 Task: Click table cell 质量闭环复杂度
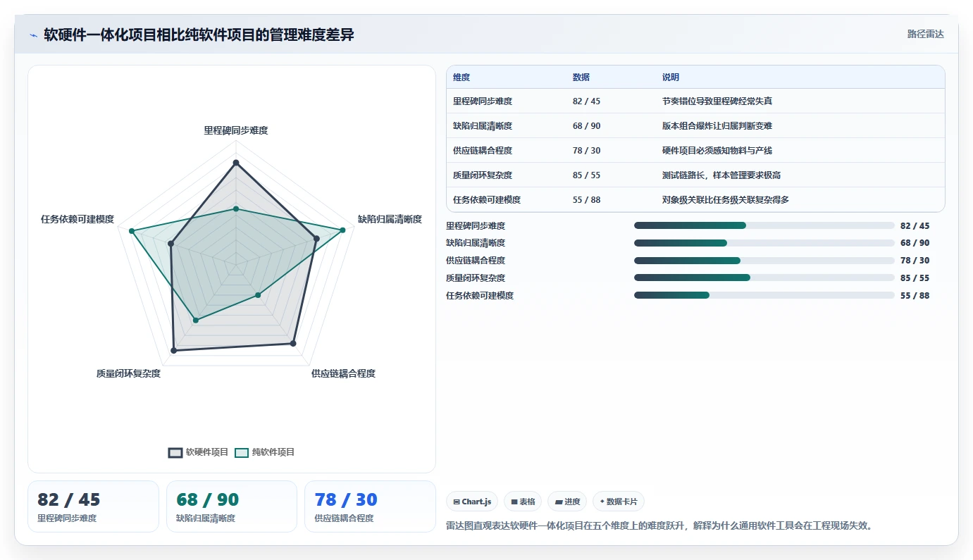tap(483, 175)
